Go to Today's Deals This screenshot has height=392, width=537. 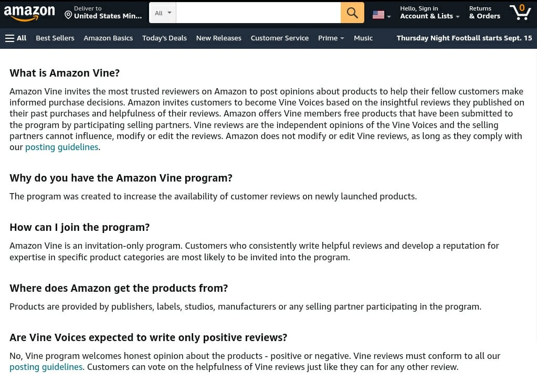pyautogui.click(x=164, y=38)
